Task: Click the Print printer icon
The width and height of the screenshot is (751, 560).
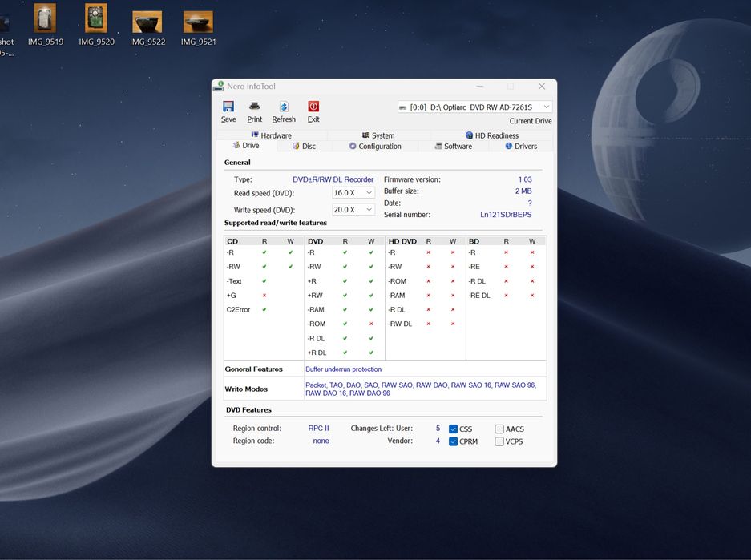Action: pos(254,107)
